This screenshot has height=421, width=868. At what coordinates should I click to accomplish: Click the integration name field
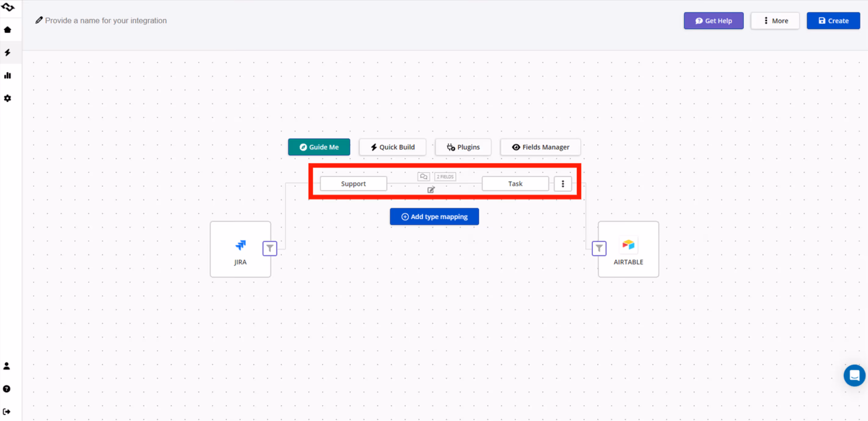(106, 21)
